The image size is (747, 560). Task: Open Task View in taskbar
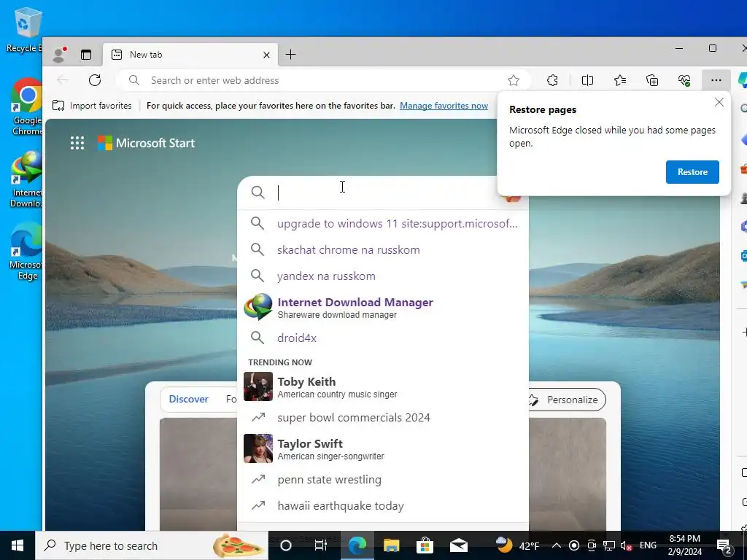(x=321, y=545)
